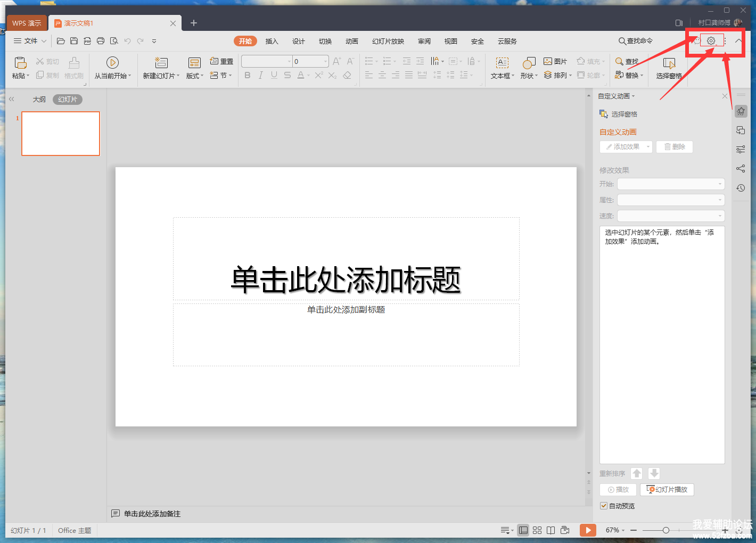Collapse the ribbon with the chevron

click(738, 41)
